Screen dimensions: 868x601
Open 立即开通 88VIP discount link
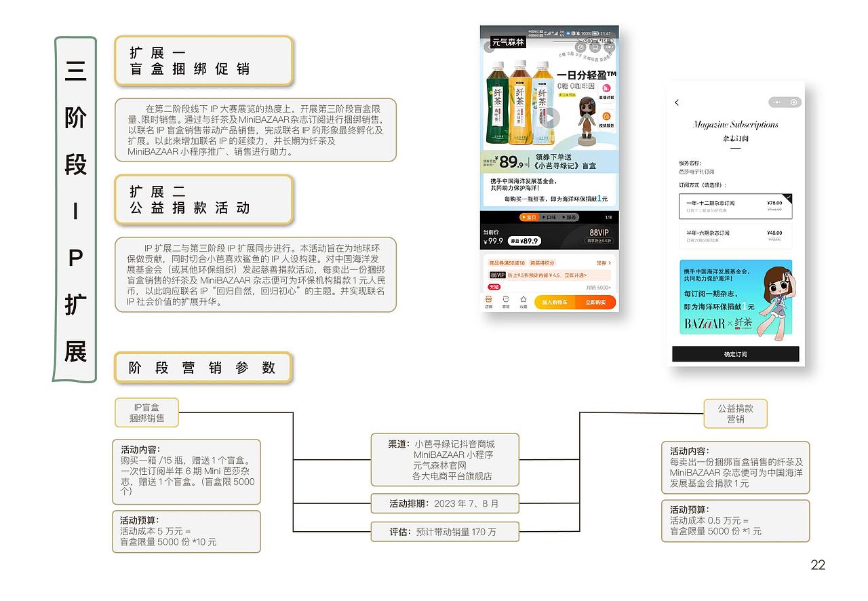click(576, 275)
